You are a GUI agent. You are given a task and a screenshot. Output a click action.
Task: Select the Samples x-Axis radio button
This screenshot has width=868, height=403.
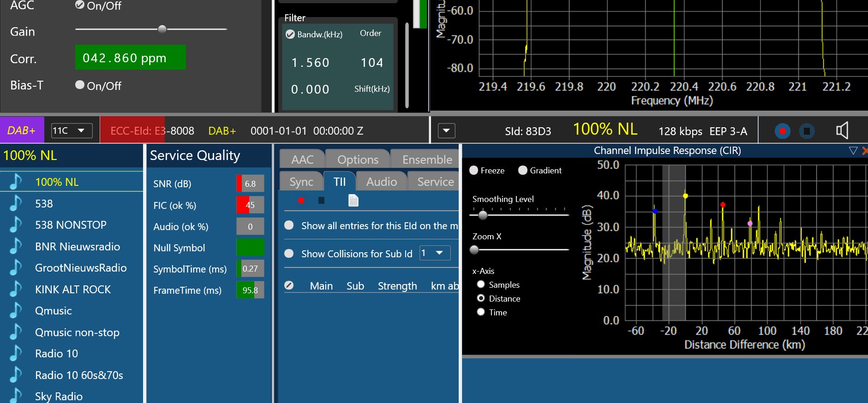coord(481,284)
